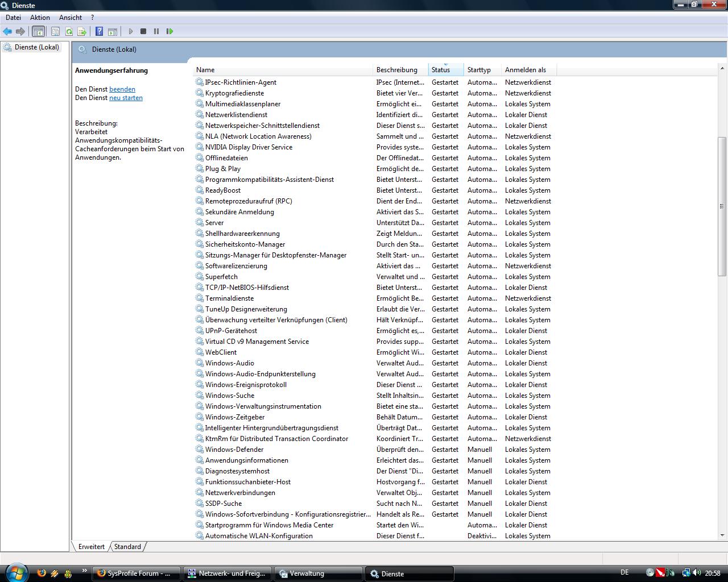Select Dienste (Lokal) in the console tree
Viewport: 728px width, 582px height.
click(37, 47)
